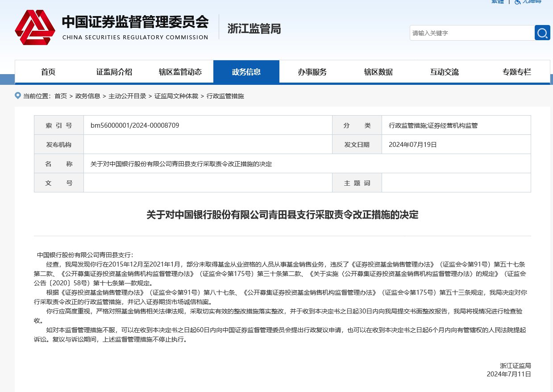Click the magnifier search button

542,33
